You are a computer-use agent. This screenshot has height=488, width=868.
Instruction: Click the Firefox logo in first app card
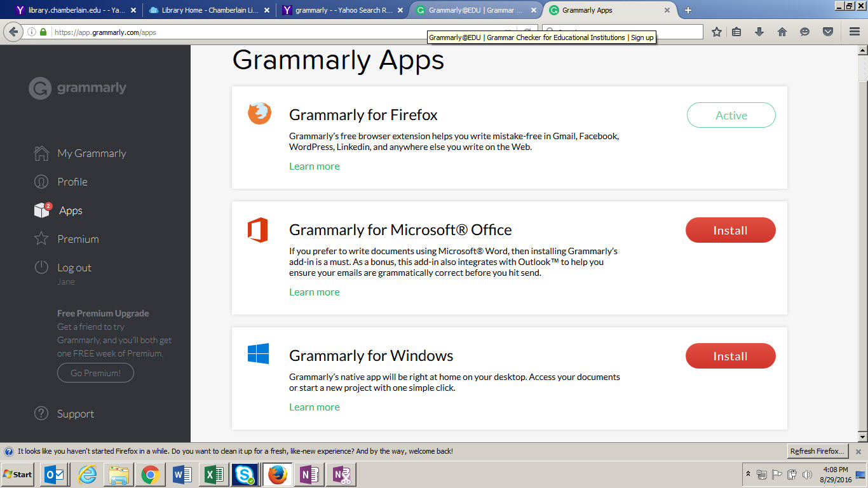pos(259,113)
